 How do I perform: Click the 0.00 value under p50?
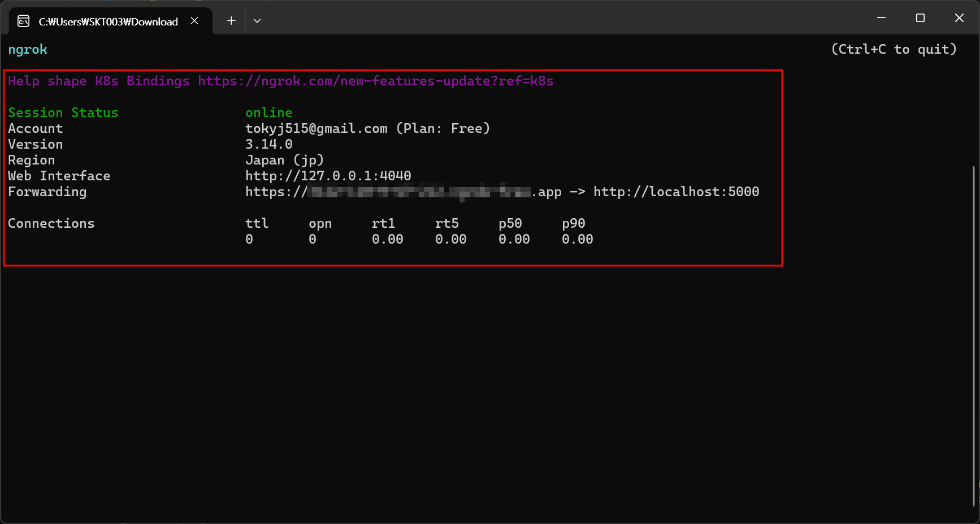tap(514, 239)
